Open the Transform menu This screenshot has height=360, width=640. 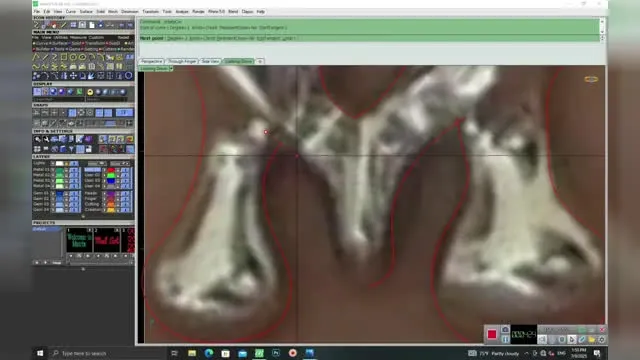pyautogui.click(x=151, y=11)
